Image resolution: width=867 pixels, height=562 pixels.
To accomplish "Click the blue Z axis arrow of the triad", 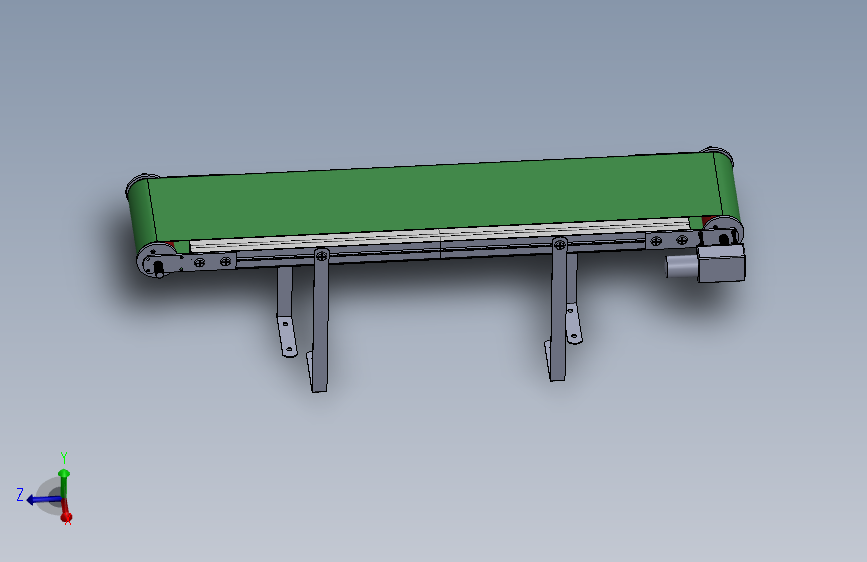I will (x=44, y=500).
